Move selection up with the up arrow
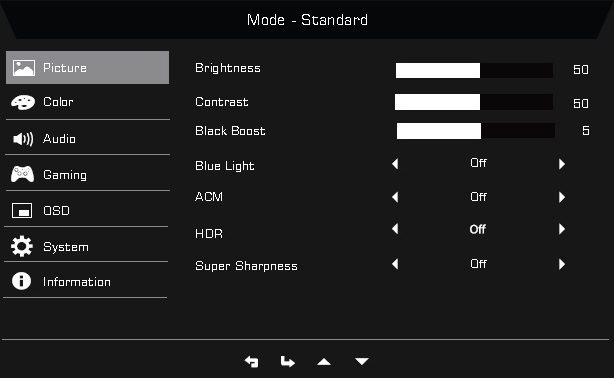This screenshot has height=378, width=614. [x=324, y=362]
